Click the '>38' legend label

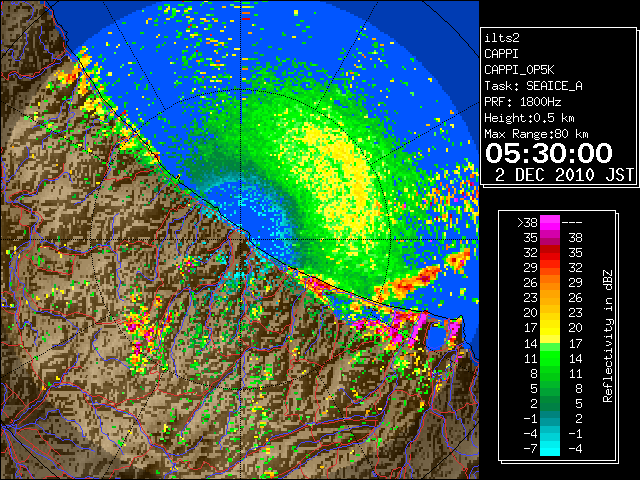pos(528,222)
